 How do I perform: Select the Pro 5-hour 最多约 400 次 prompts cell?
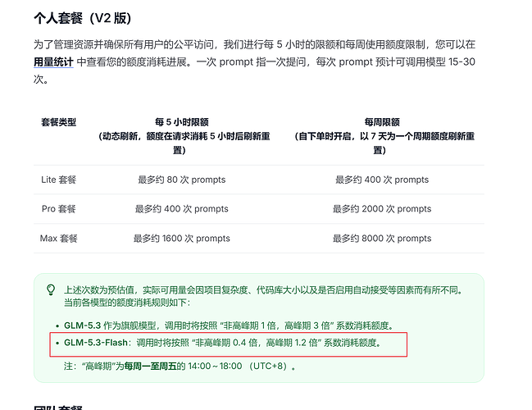point(181,209)
